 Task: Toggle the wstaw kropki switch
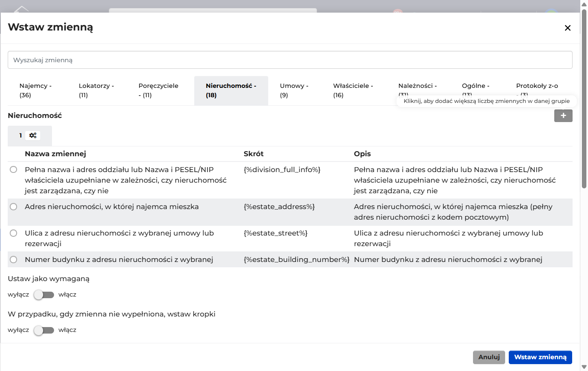44,330
